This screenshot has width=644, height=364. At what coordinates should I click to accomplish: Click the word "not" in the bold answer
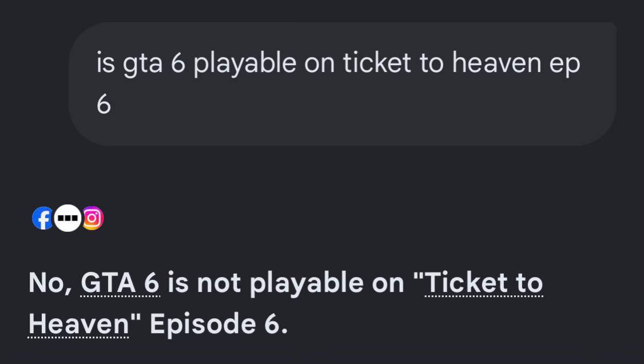coord(218,283)
